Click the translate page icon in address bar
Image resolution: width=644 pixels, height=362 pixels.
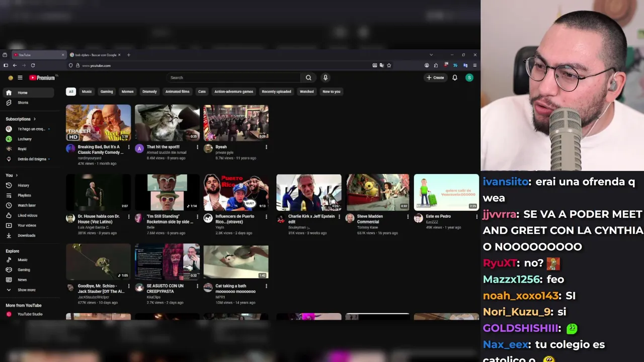tap(382, 65)
